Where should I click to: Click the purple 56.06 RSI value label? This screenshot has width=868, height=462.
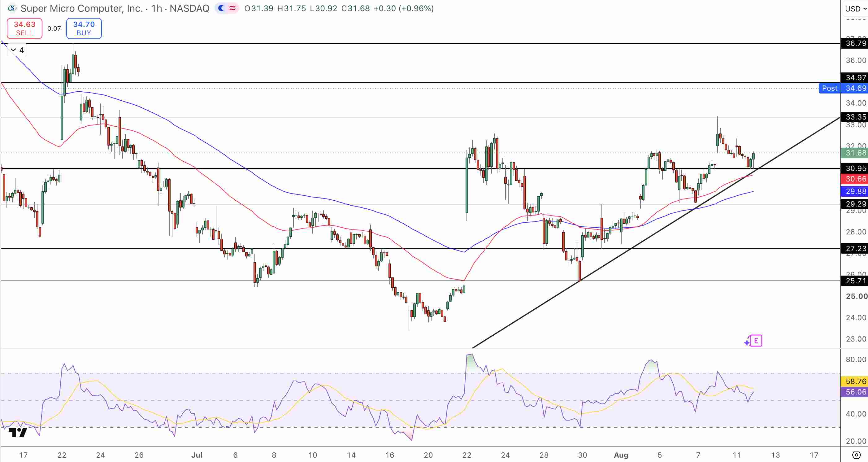(854, 392)
